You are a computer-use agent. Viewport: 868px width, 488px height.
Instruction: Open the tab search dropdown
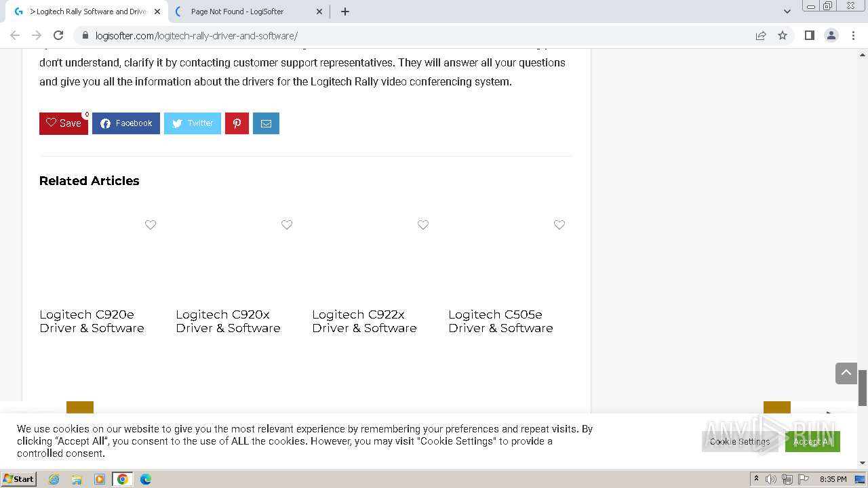click(787, 12)
